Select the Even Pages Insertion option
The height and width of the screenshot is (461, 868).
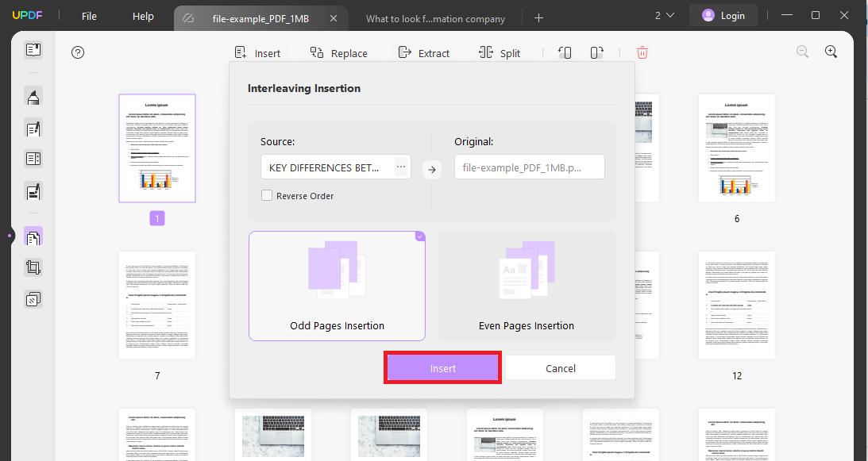pyautogui.click(x=526, y=286)
